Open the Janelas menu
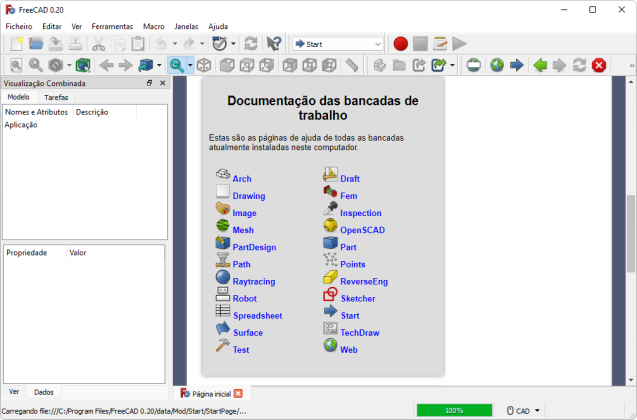 [x=186, y=26]
